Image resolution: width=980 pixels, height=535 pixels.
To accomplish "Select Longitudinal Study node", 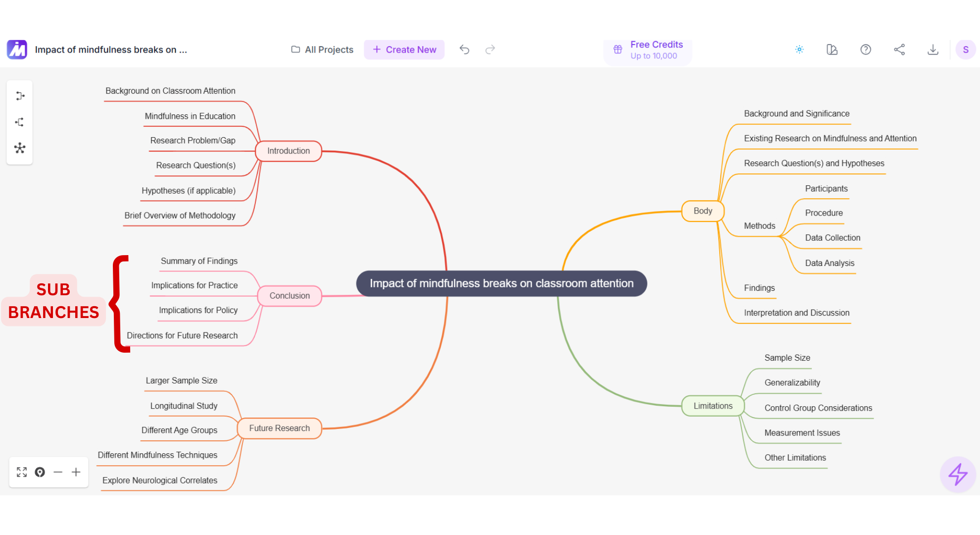I will 184,406.
